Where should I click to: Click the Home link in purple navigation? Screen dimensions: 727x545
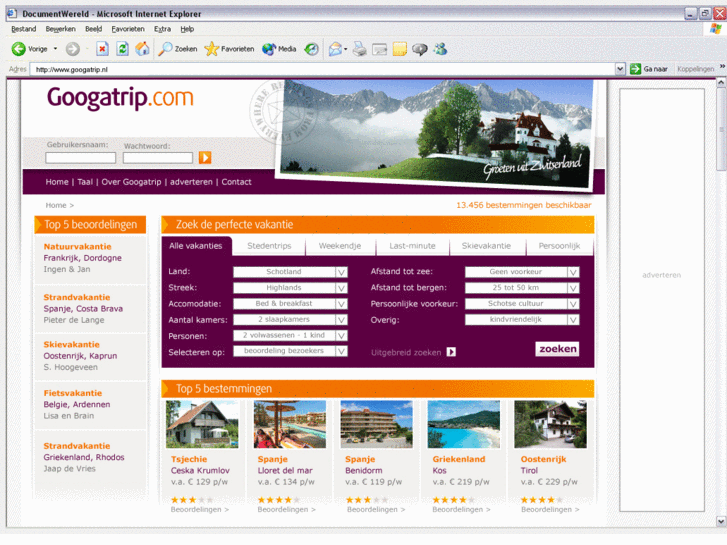[x=57, y=182]
